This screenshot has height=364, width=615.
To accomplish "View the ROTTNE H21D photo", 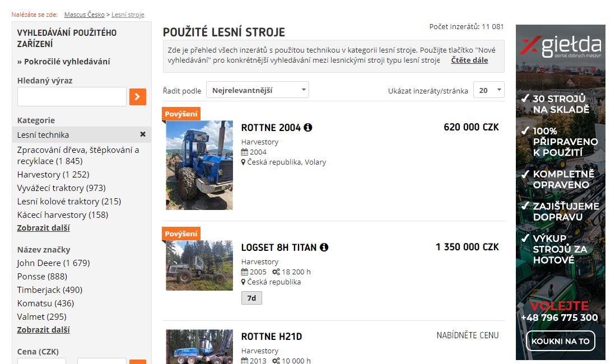I will 199,347.
